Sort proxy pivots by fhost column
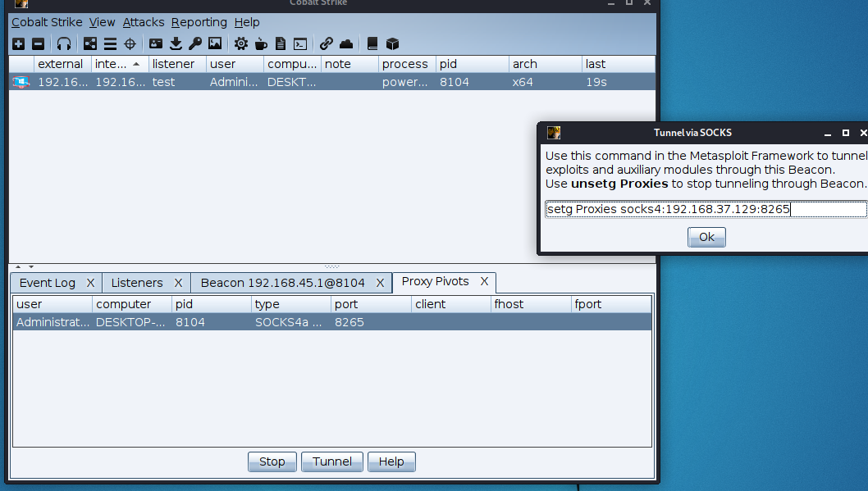The width and height of the screenshot is (868, 491). tap(530, 305)
